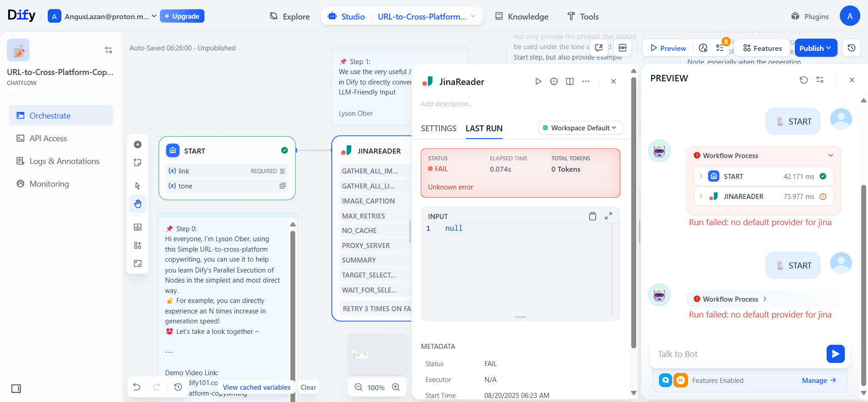The height and width of the screenshot is (402, 868).
Task: Clear the cached variables
Action: pos(308,387)
